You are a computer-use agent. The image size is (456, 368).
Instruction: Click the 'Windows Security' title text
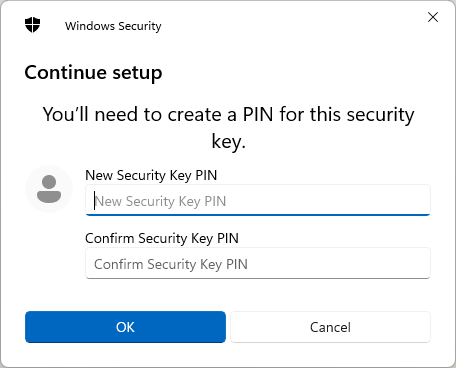pos(113,26)
